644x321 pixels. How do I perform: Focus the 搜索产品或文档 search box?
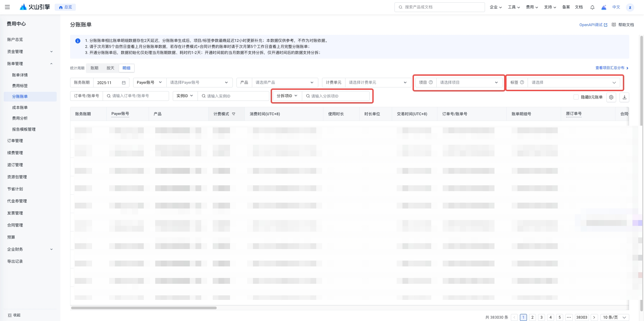(x=440, y=7)
